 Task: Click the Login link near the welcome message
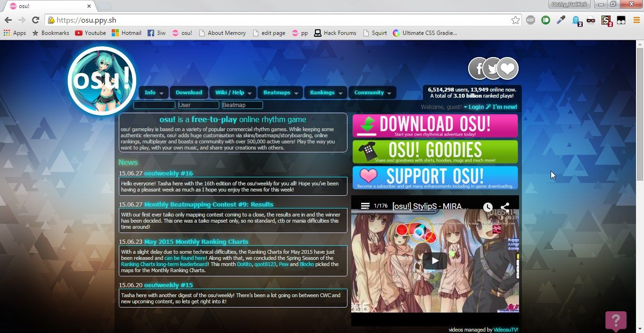(476, 107)
